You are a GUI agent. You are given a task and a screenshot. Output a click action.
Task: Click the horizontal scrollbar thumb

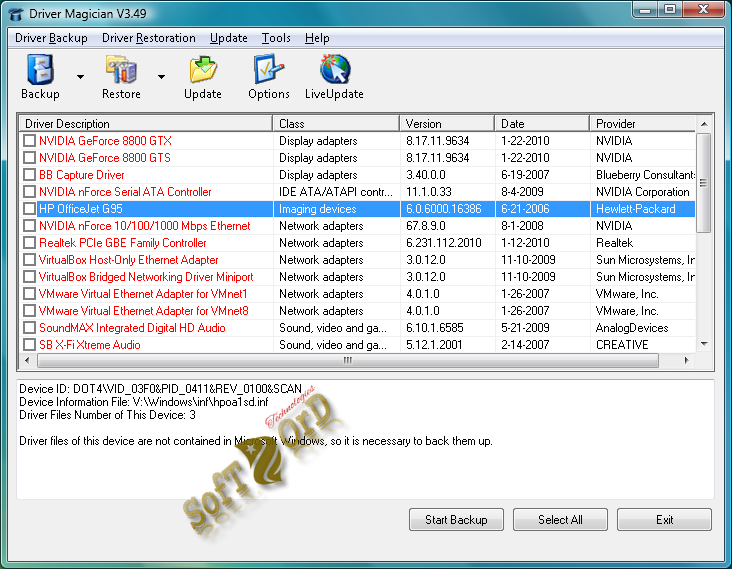click(348, 360)
